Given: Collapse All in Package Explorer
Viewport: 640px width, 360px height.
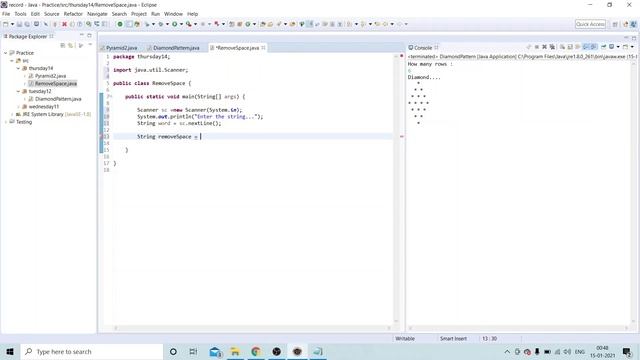Looking at the screenshot, I should (x=63, y=45).
